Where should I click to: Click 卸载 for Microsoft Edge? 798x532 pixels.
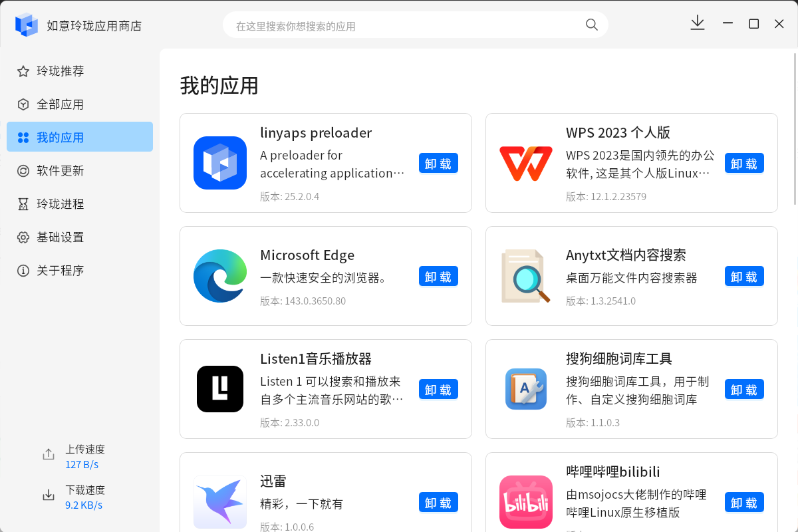[x=438, y=277]
